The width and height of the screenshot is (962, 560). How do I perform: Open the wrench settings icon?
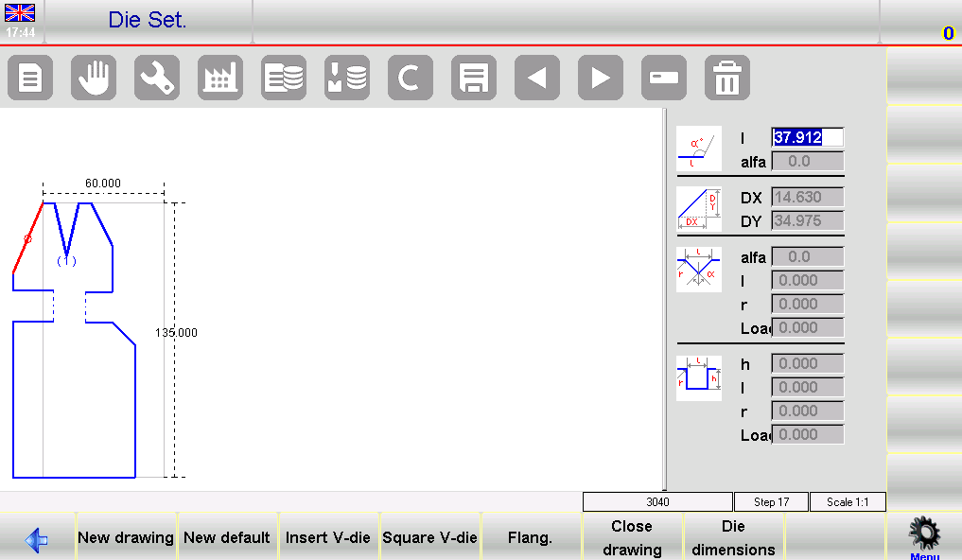click(157, 78)
